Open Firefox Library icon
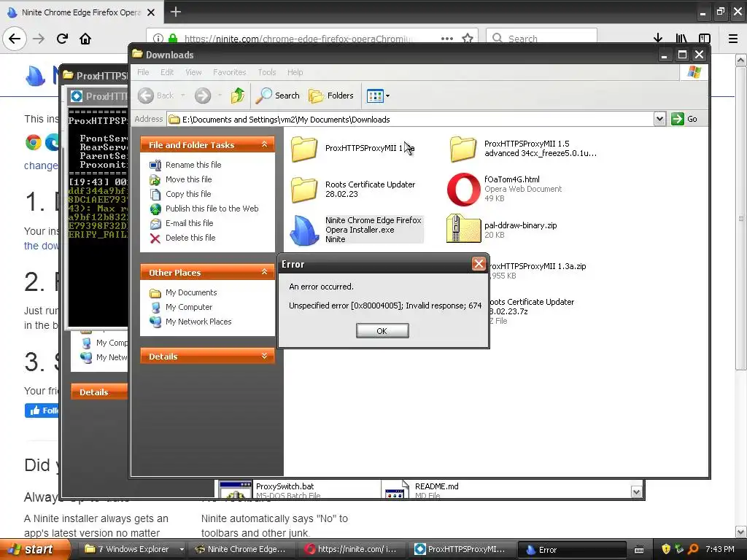 click(681, 39)
